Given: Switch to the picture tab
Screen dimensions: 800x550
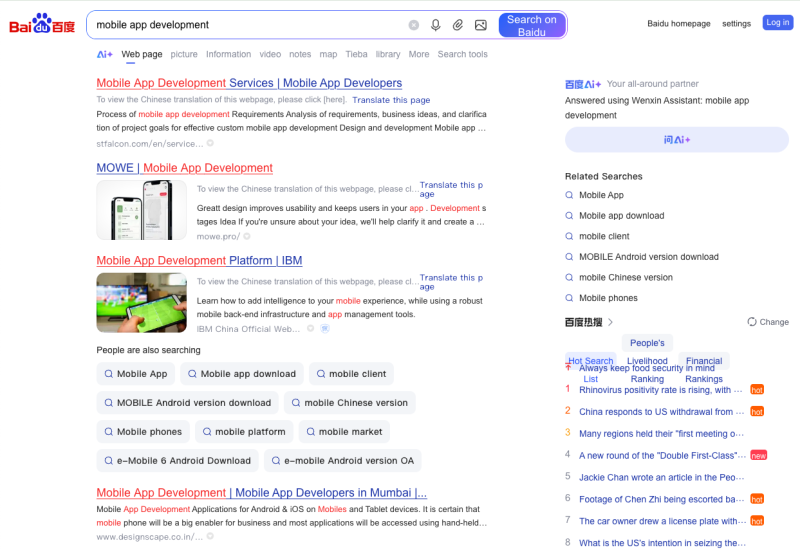Looking at the screenshot, I should click(184, 54).
